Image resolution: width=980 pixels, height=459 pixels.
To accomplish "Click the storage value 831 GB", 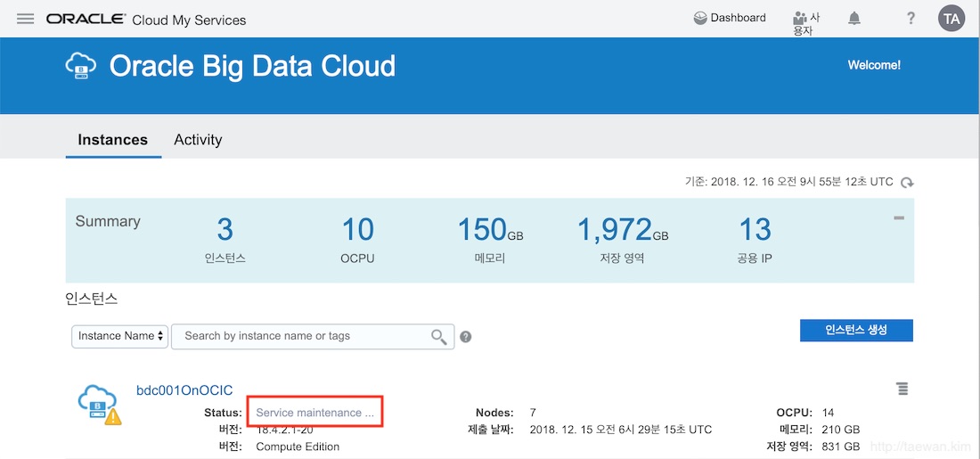I will (x=842, y=447).
